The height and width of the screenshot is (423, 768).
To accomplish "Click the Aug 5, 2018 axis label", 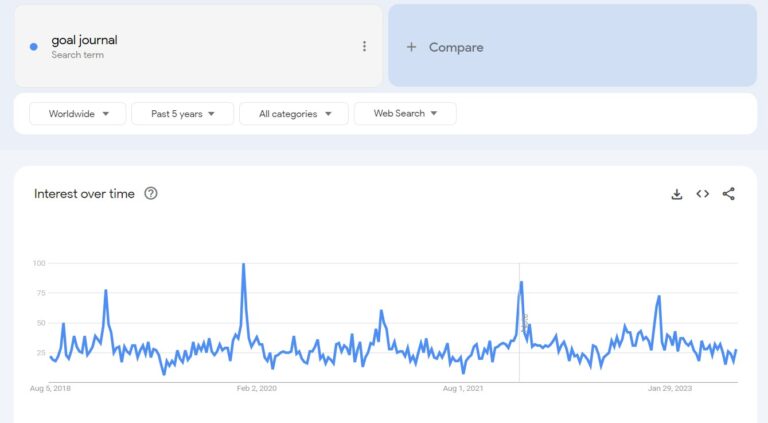I will 52,389.
